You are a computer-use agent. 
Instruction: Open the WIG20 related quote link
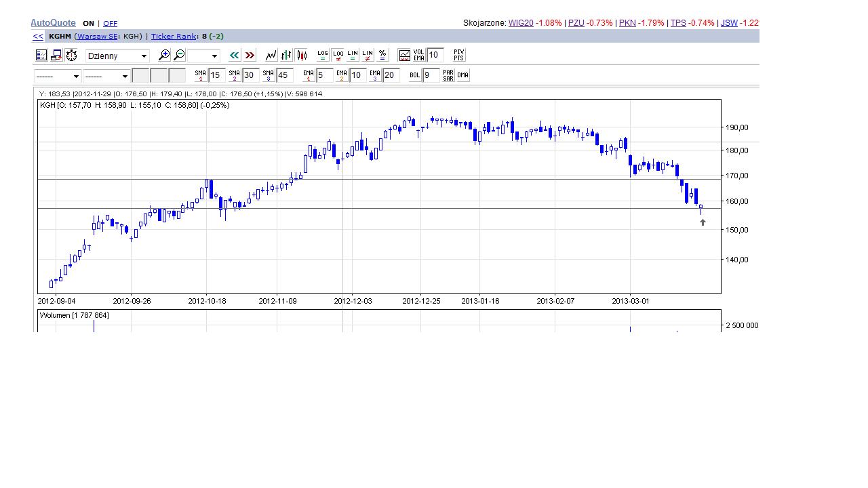[521, 23]
